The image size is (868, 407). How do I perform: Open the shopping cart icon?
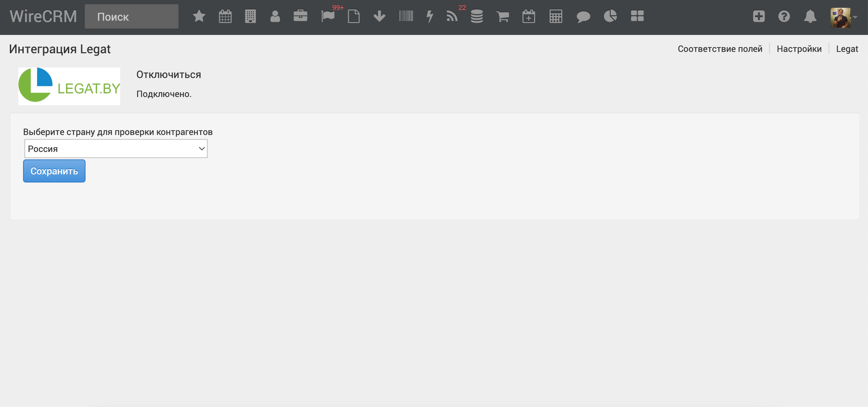tap(503, 16)
